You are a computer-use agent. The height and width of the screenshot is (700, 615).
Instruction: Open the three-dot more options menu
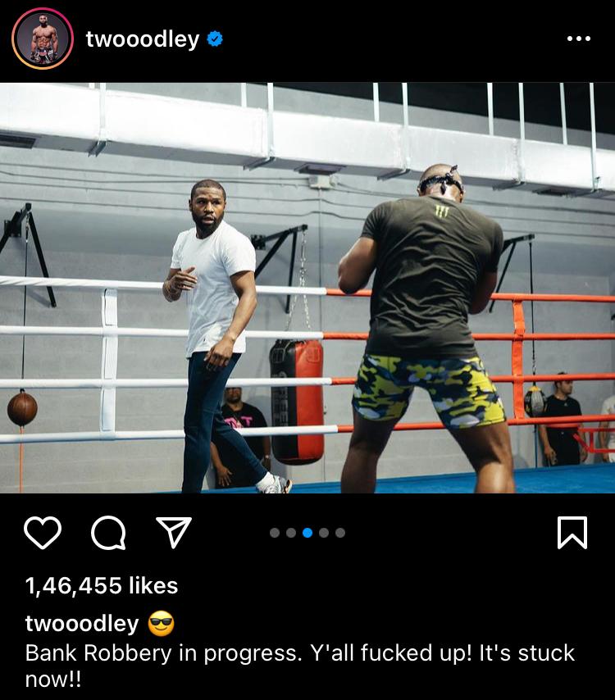point(579,39)
